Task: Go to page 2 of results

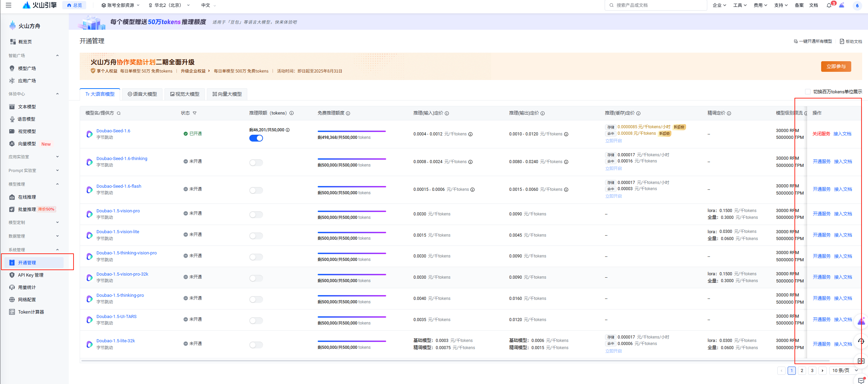Action: pyautogui.click(x=802, y=370)
